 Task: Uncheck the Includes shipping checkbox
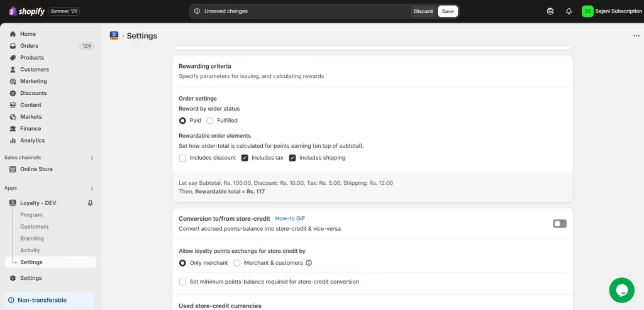[292, 158]
